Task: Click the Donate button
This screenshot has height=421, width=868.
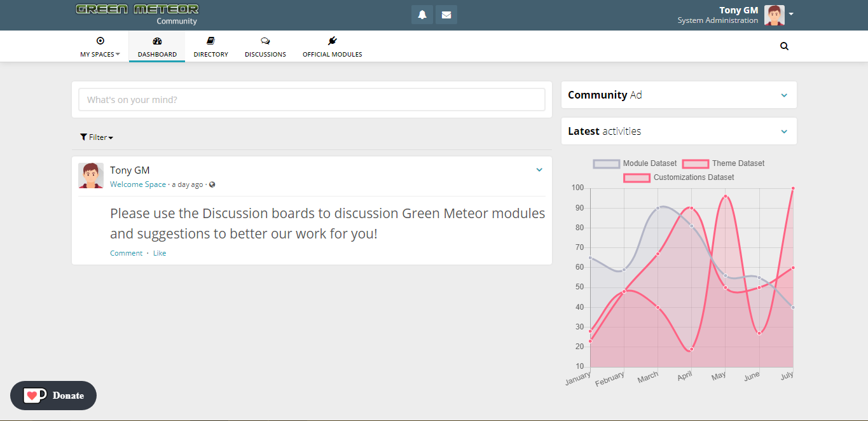Action: tap(53, 396)
